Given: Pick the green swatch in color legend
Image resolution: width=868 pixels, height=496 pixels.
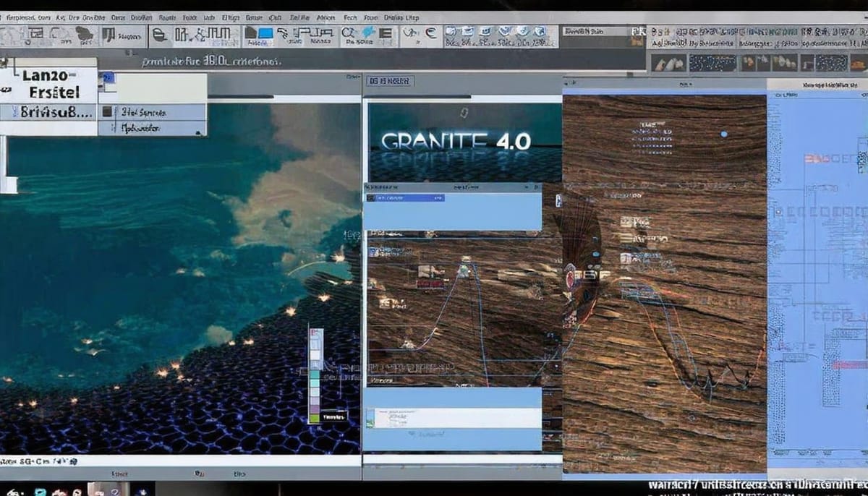Looking at the screenshot, I should coord(315,417).
